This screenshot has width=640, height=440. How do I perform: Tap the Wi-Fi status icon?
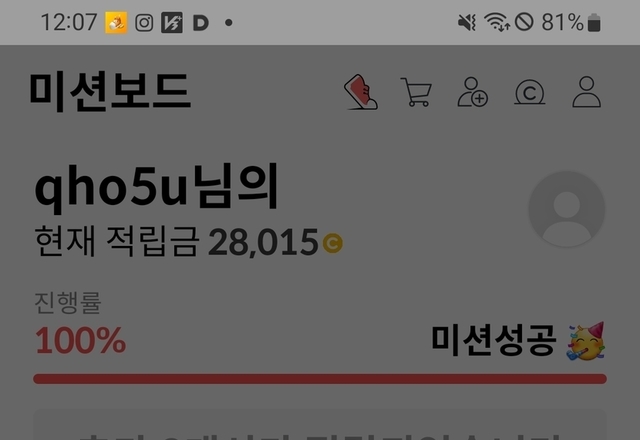click(x=497, y=22)
